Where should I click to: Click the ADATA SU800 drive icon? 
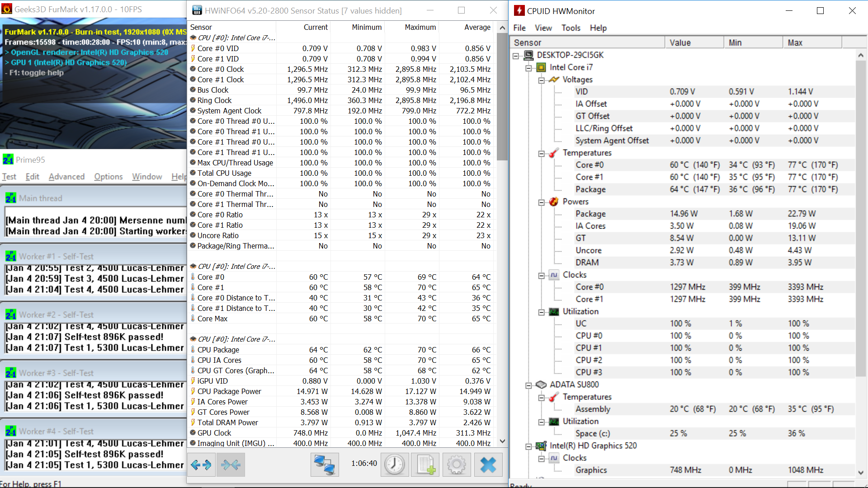[541, 385]
